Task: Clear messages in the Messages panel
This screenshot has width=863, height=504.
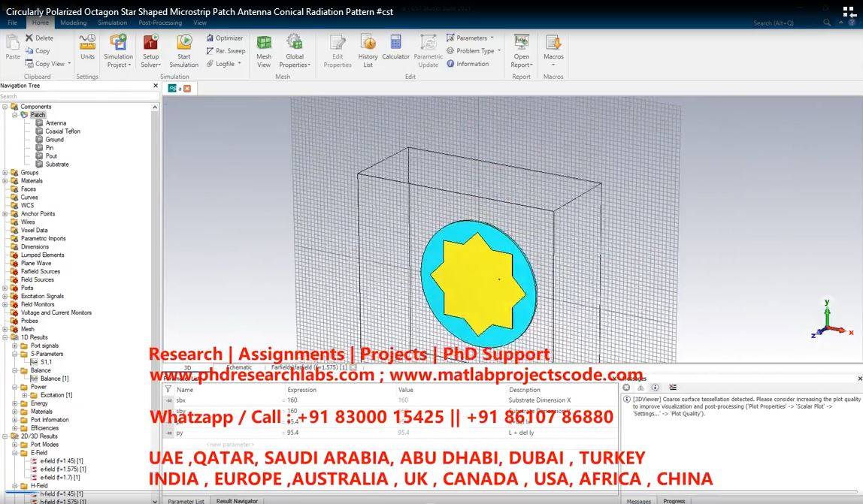Action: click(626, 388)
